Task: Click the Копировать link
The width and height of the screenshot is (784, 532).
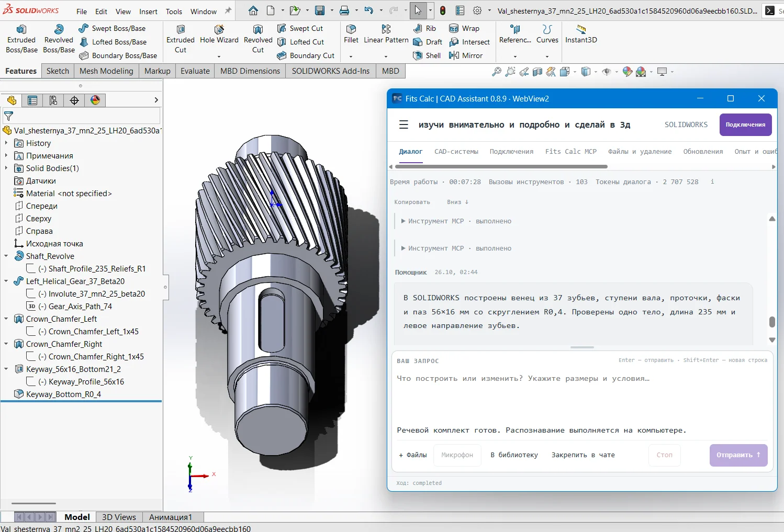Action: [x=412, y=202]
